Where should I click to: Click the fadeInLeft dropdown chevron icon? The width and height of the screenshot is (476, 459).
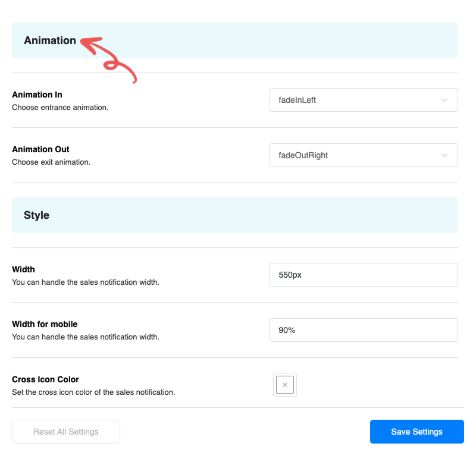pyautogui.click(x=444, y=100)
